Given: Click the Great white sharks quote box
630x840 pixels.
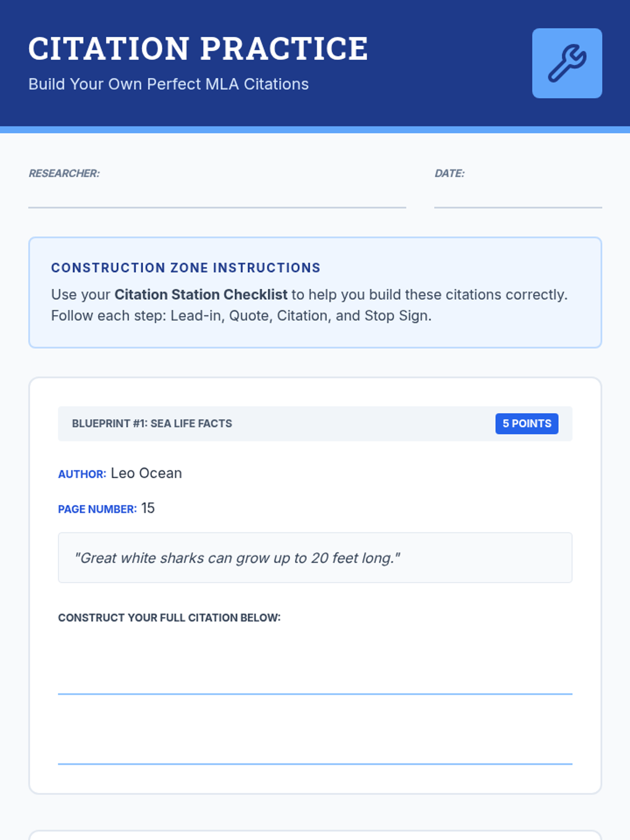Looking at the screenshot, I should coord(315,558).
